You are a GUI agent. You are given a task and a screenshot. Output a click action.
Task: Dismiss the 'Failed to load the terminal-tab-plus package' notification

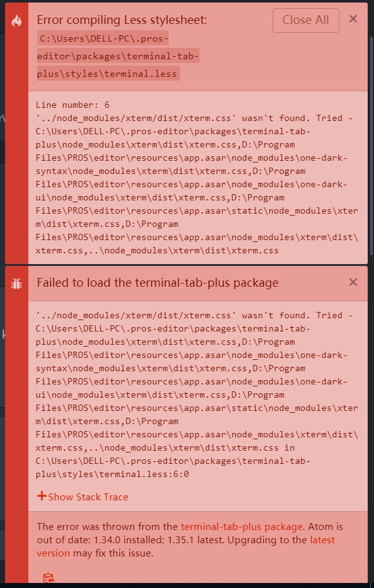[353, 282]
